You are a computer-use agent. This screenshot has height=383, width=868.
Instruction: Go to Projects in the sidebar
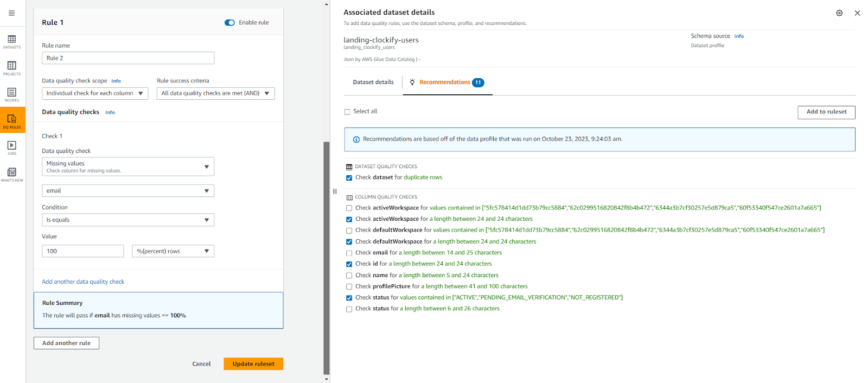tap(12, 68)
